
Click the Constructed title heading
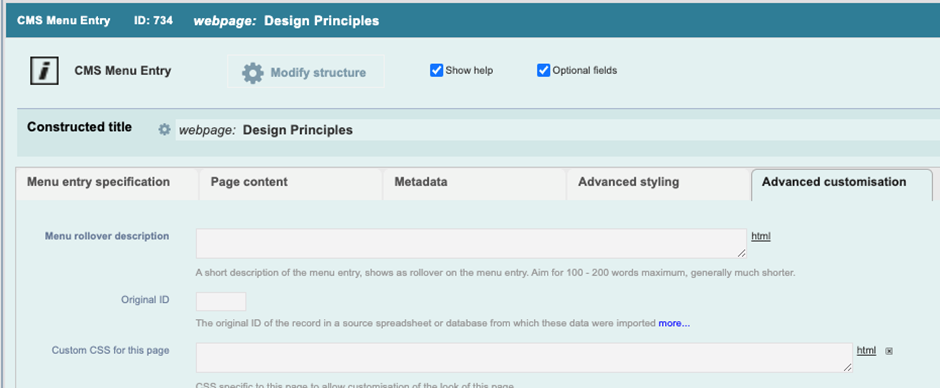pyautogui.click(x=79, y=127)
